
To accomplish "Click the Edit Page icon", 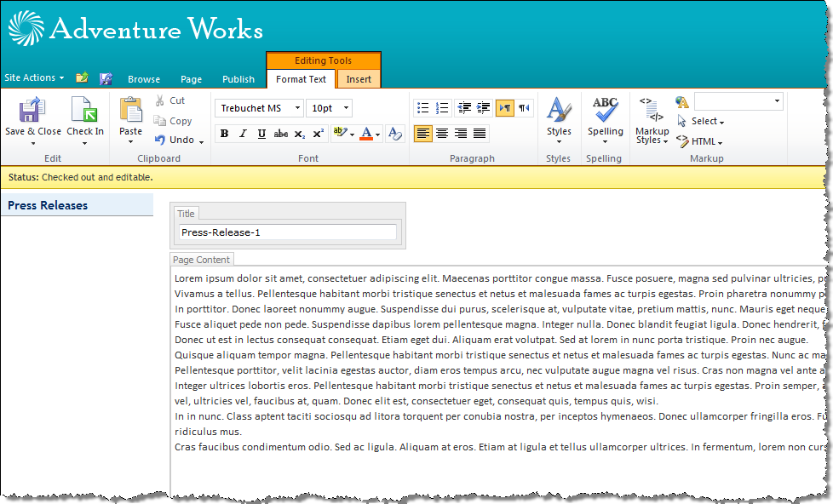I will click(106, 78).
